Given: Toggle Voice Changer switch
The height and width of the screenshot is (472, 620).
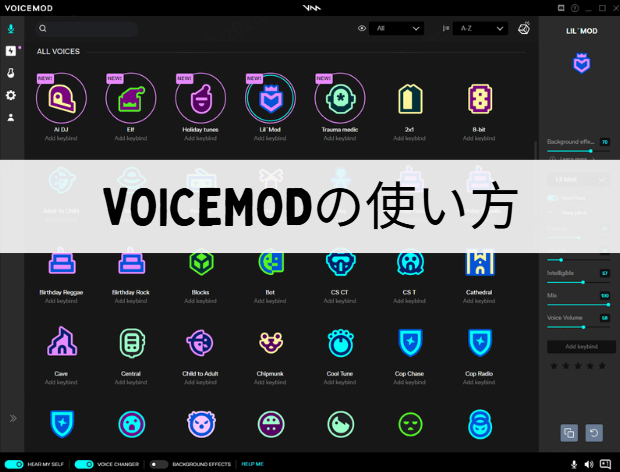Looking at the screenshot, I should pos(84,464).
